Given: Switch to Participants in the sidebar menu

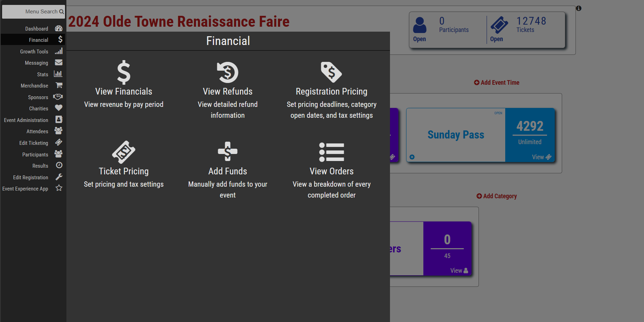Looking at the screenshot, I should coord(35,154).
